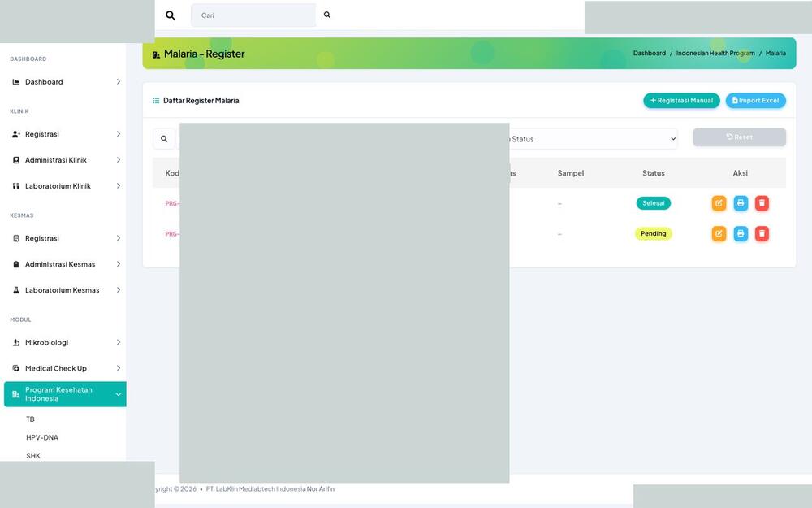
Task: Click Dashboard breadcrumb link
Action: coord(650,54)
